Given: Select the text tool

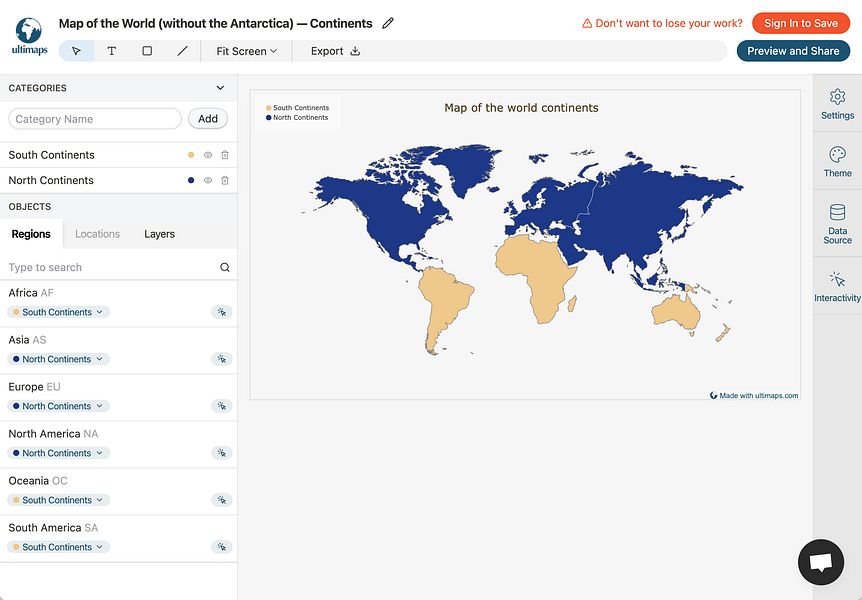Looking at the screenshot, I should click(111, 51).
